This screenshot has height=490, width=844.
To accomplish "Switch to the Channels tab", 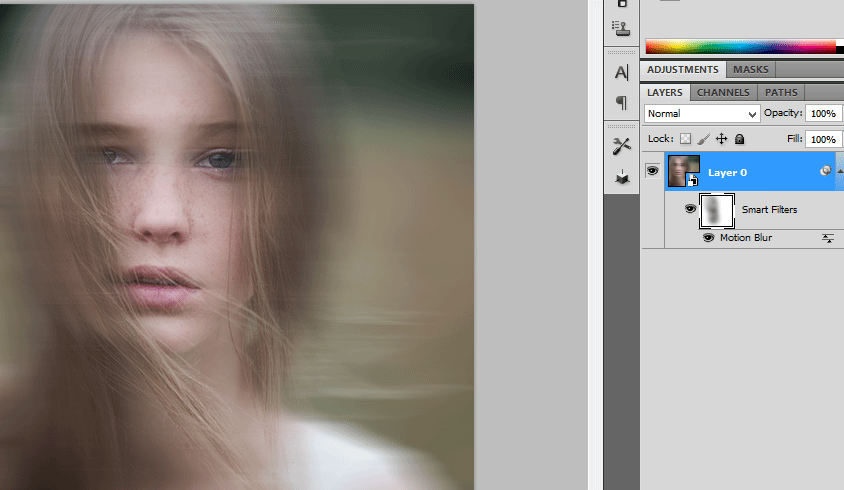I will [x=723, y=93].
